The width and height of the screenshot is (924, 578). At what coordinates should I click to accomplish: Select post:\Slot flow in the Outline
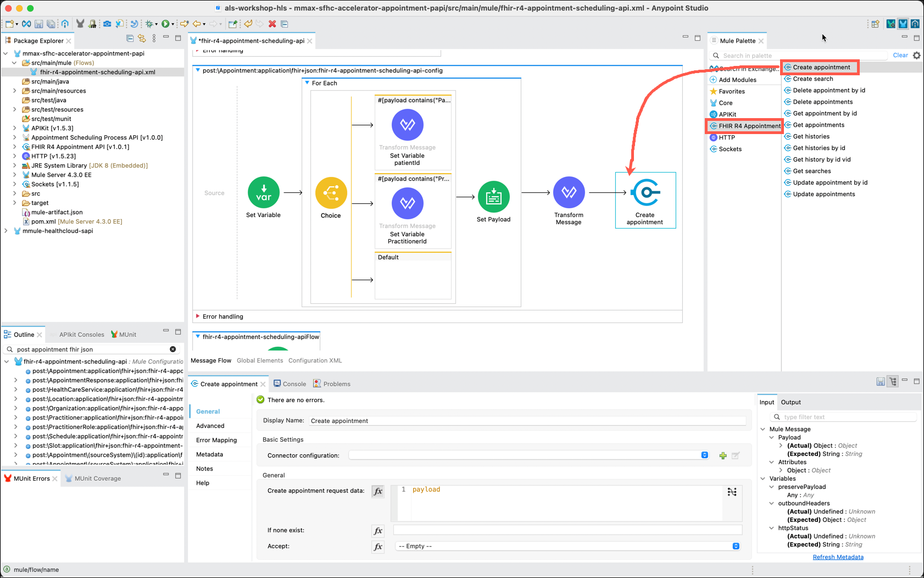click(x=104, y=446)
